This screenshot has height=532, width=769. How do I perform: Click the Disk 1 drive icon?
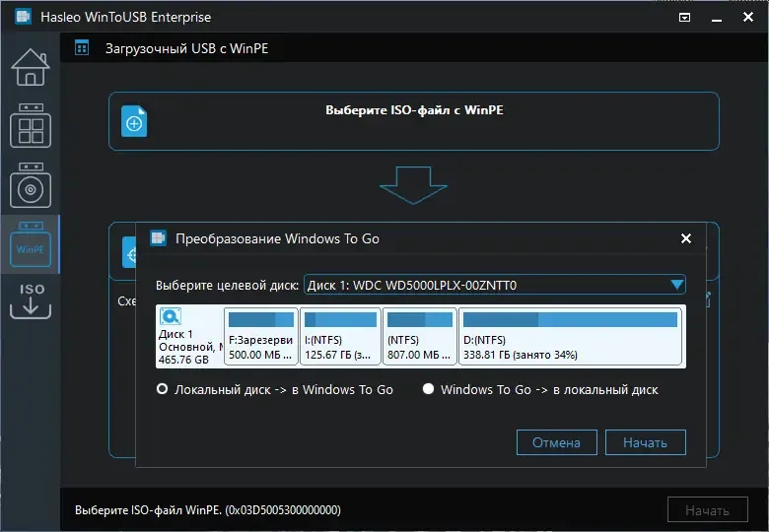[171, 316]
